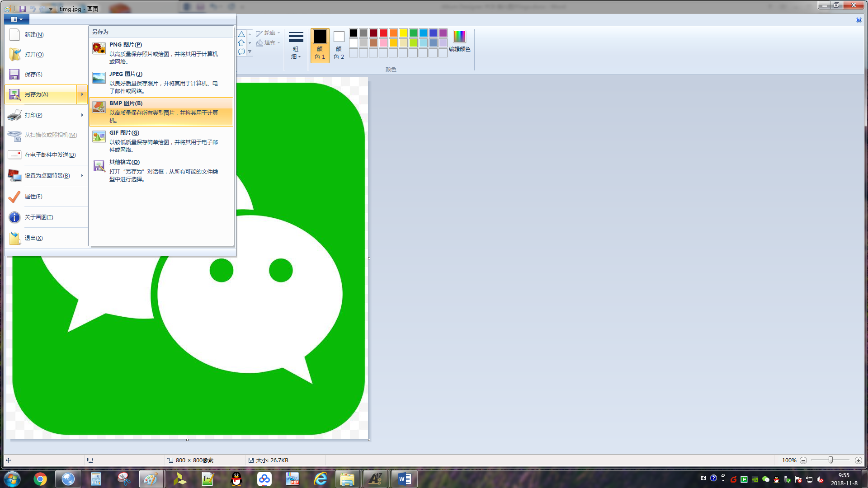Click 退出(X) to exit Paint
This screenshot has height=488, width=868.
[46, 238]
